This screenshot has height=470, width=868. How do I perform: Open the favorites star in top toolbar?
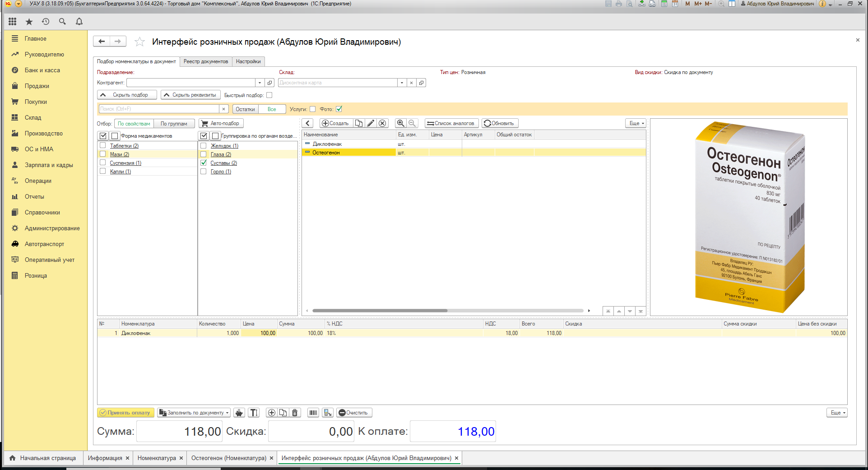[x=29, y=21]
